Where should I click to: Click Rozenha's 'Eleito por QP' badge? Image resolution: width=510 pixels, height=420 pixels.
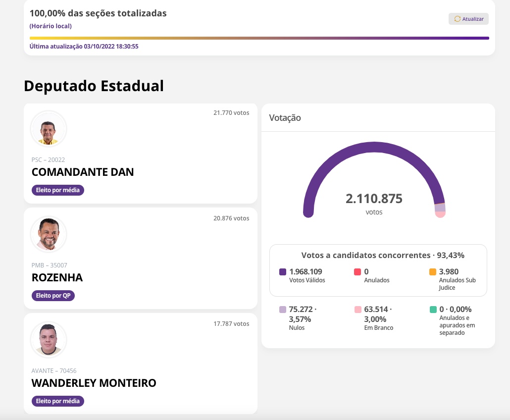(x=53, y=296)
